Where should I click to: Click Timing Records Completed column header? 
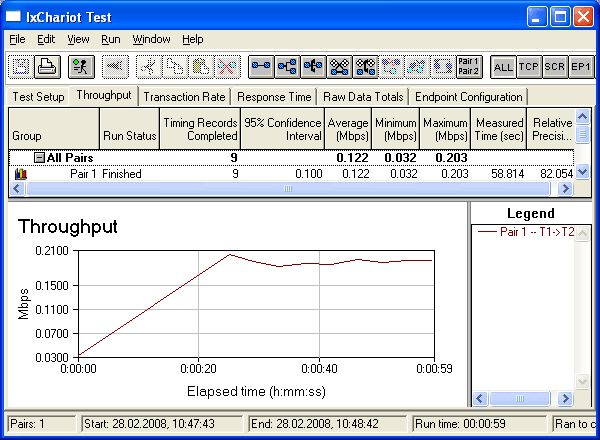coord(200,129)
